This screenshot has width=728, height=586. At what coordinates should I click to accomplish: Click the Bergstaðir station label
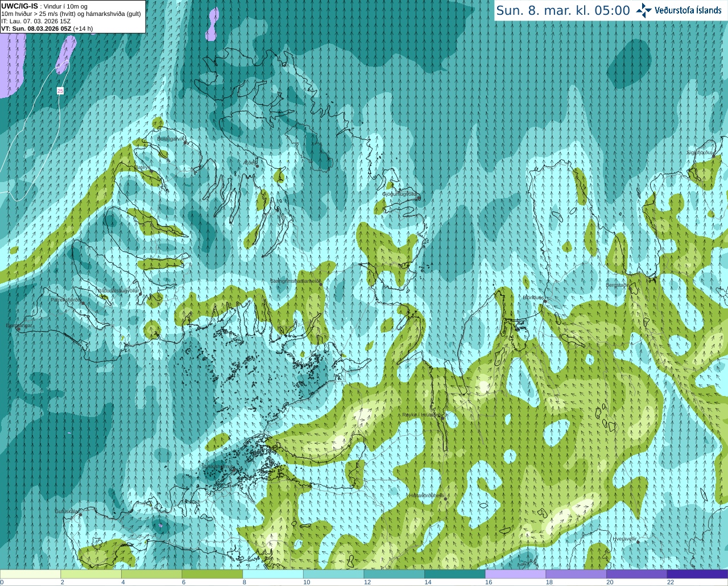(x=617, y=285)
